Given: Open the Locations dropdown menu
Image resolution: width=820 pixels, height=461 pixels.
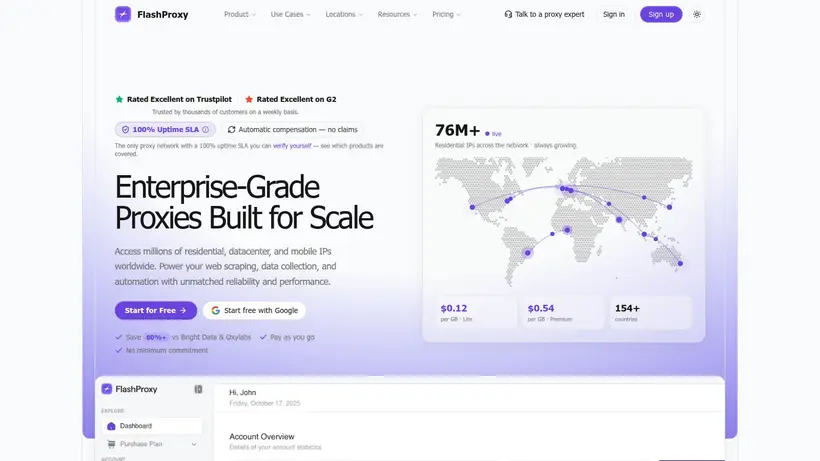Looking at the screenshot, I should (x=344, y=15).
